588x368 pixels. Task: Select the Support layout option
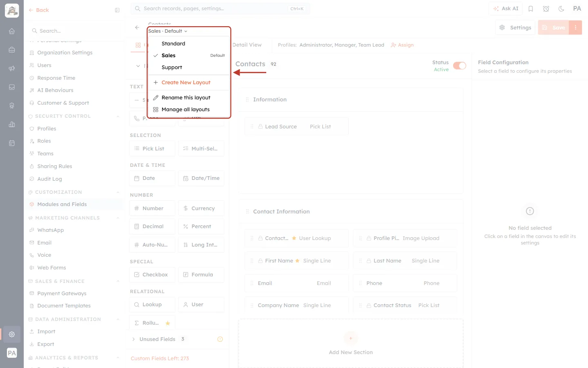(189, 67)
